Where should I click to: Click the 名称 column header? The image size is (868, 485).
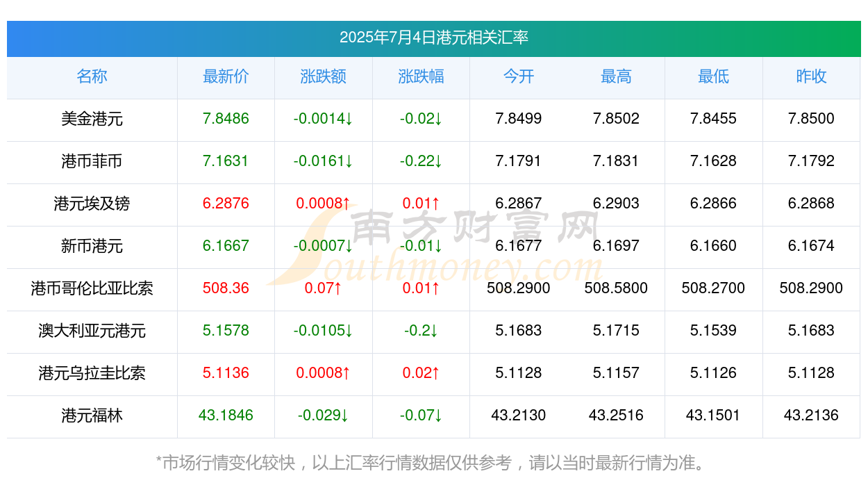[92, 76]
